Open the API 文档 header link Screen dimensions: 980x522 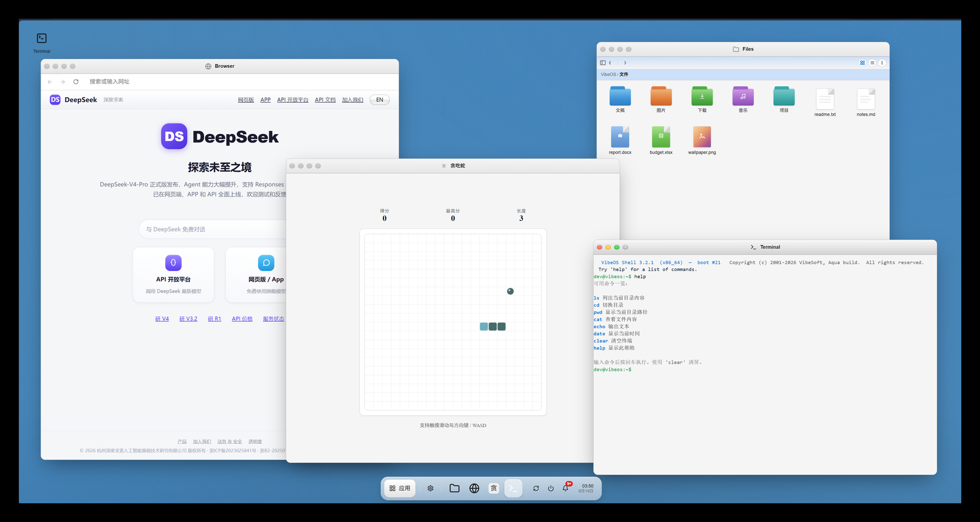point(325,100)
